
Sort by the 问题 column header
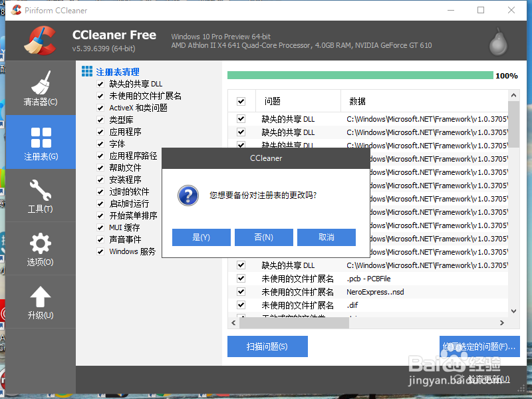(298, 101)
